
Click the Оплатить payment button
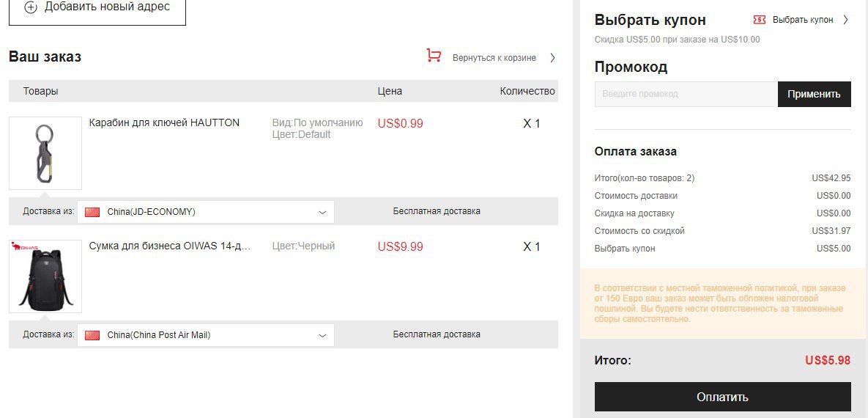pos(722,397)
